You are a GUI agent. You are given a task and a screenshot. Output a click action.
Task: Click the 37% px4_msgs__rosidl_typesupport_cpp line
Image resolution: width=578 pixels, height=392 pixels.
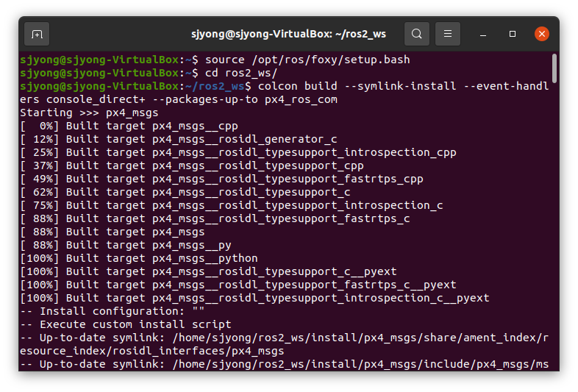click(192, 166)
